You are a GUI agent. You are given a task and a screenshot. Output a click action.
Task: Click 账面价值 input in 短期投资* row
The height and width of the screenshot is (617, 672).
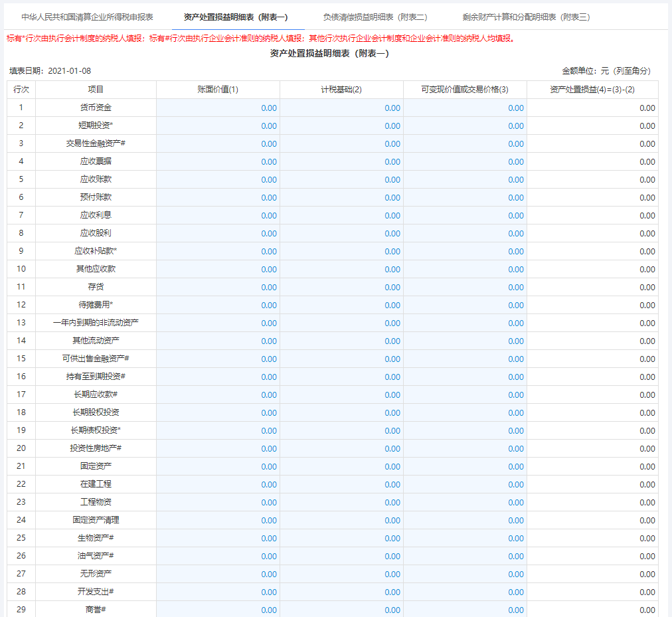[x=218, y=126]
